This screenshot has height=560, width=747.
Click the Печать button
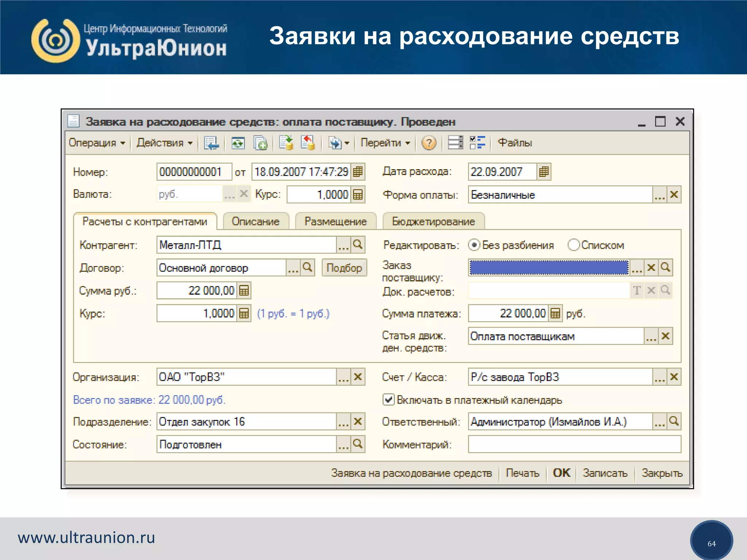pos(522,473)
